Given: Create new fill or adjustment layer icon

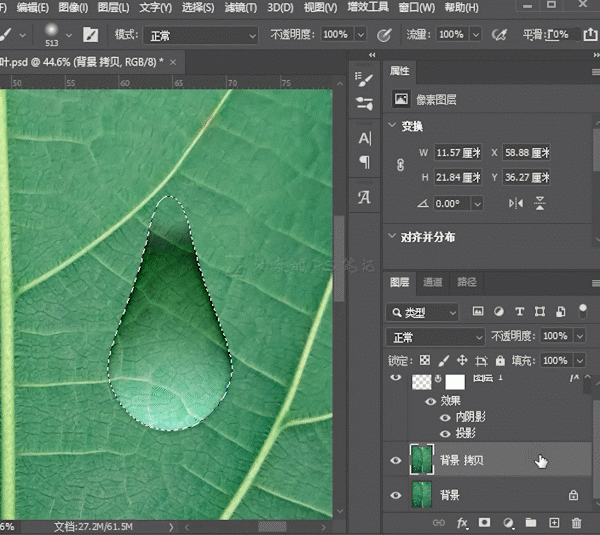Looking at the screenshot, I should coord(508,523).
